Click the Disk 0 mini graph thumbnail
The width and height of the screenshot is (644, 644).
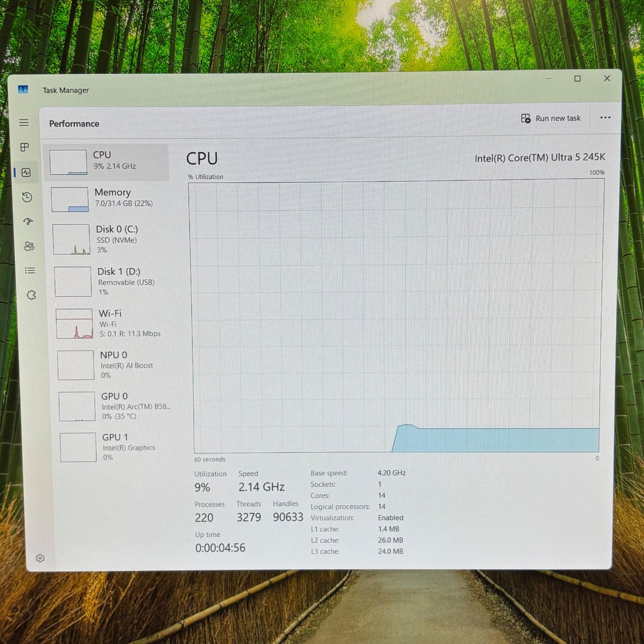[72, 240]
